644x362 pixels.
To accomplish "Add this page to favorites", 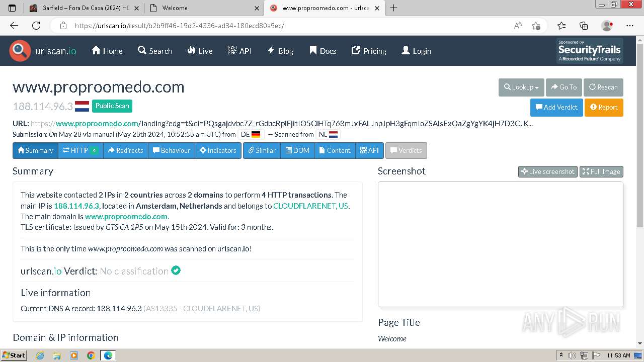I will click(x=536, y=26).
